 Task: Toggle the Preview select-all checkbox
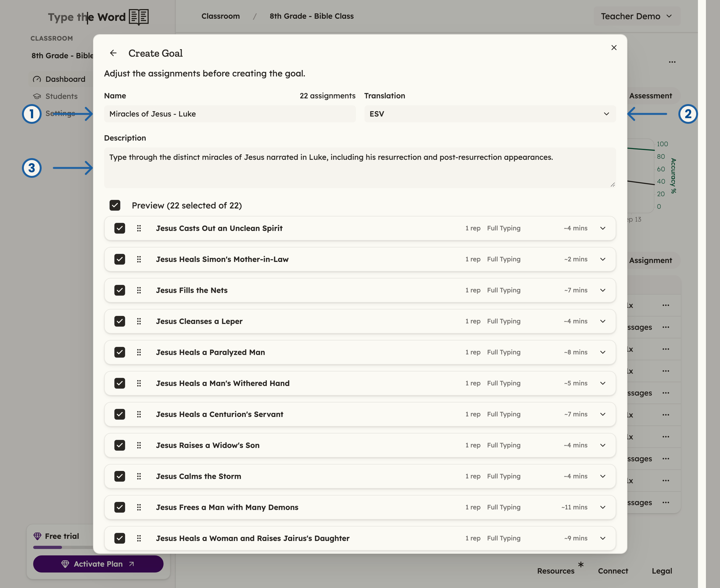[115, 205]
